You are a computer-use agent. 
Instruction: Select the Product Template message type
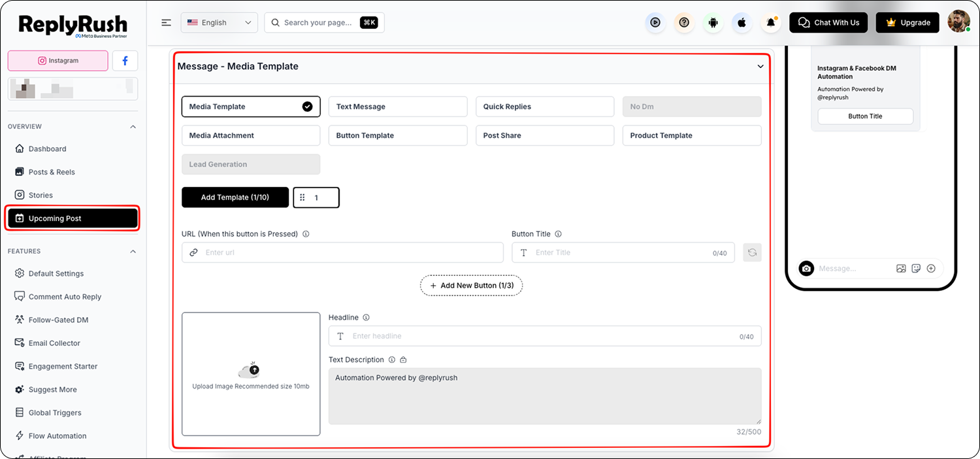pyautogui.click(x=692, y=135)
